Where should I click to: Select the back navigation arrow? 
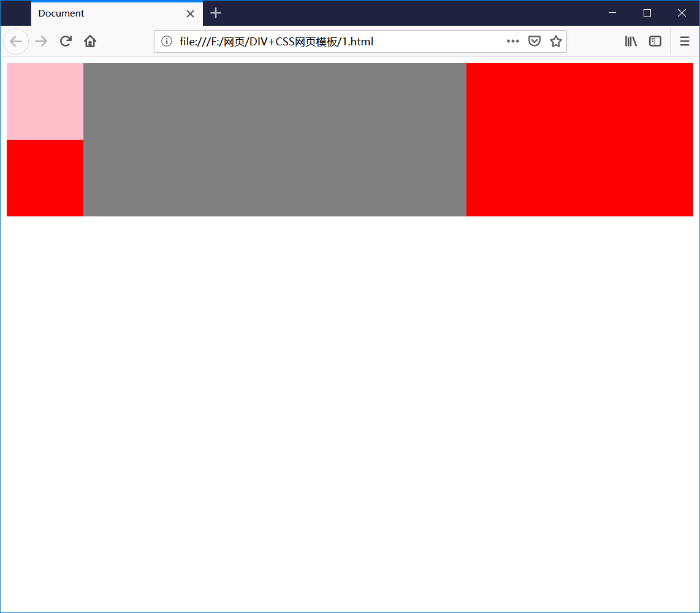coord(16,41)
